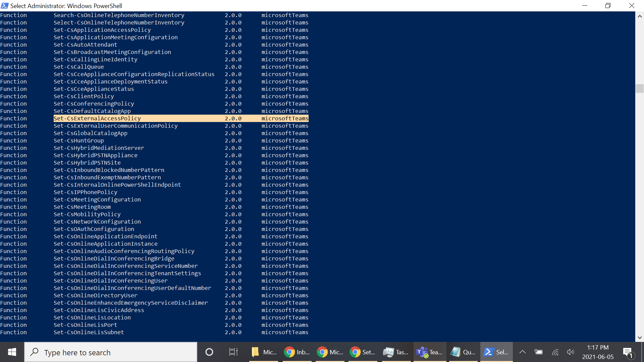Click Set-CsMeetingRoom text
The height and width of the screenshot is (362, 644).
tap(82, 207)
